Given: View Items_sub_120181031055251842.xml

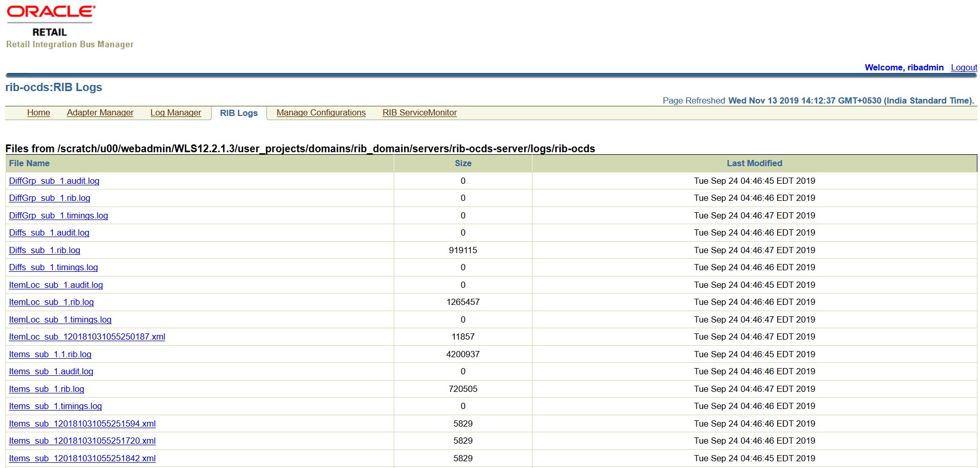Looking at the screenshot, I should [x=83, y=458].
